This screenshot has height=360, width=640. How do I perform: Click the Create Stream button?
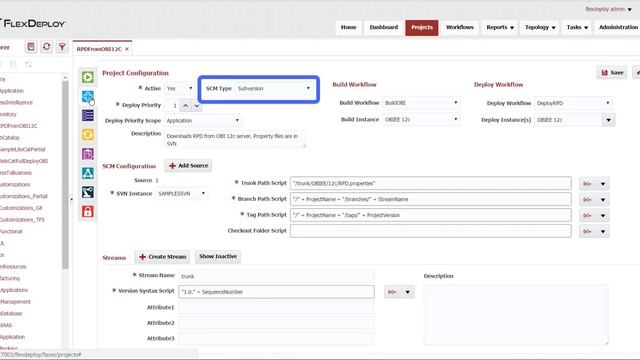(x=162, y=257)
